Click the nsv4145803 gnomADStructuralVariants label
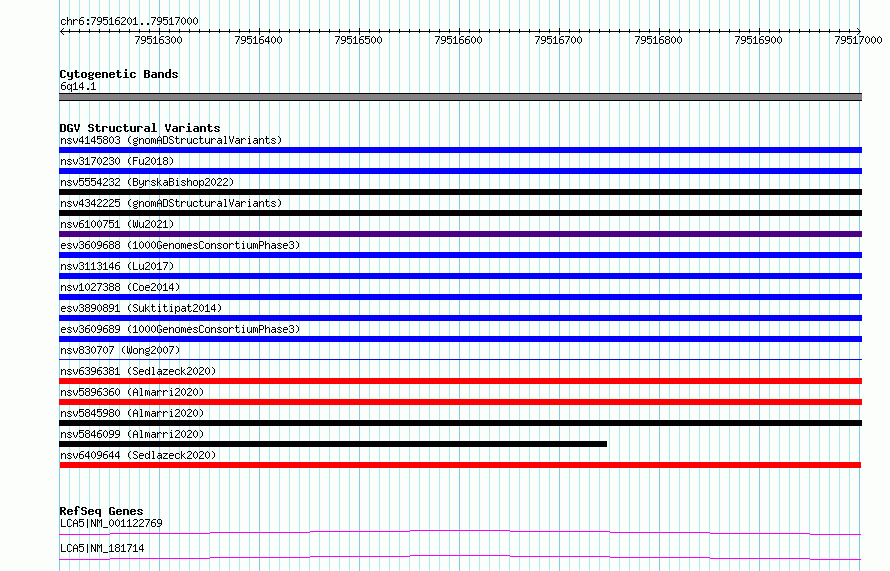 [171, 140]
